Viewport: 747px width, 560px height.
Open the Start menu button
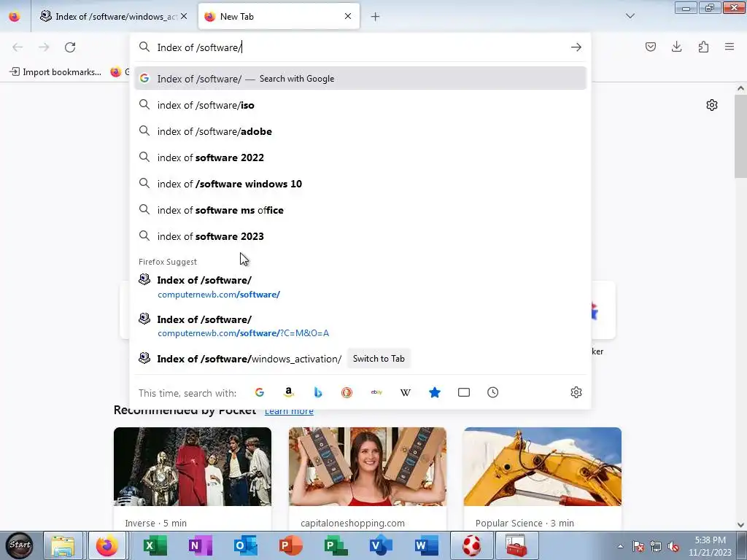click(x=20, y=545)
